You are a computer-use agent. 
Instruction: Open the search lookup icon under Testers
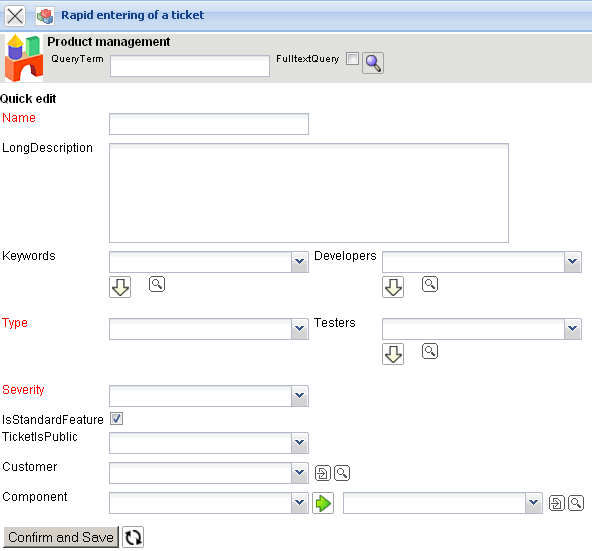[430, 351]
